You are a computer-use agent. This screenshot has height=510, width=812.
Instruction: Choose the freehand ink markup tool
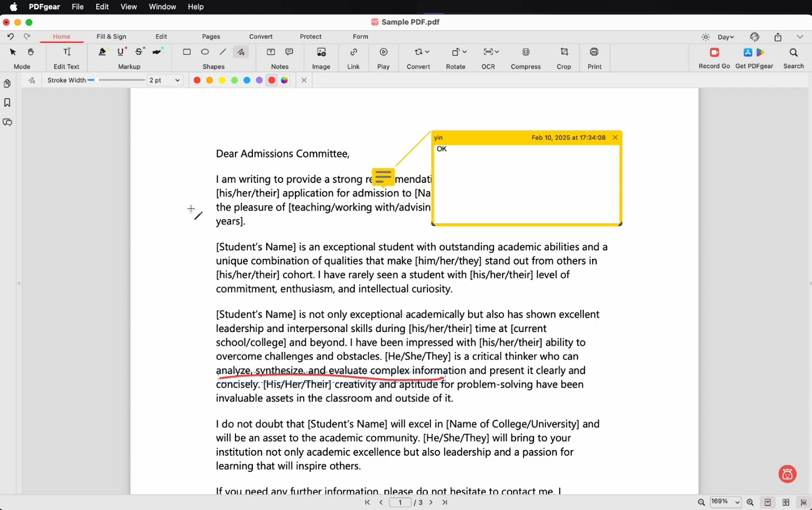(x=157, y=52)
